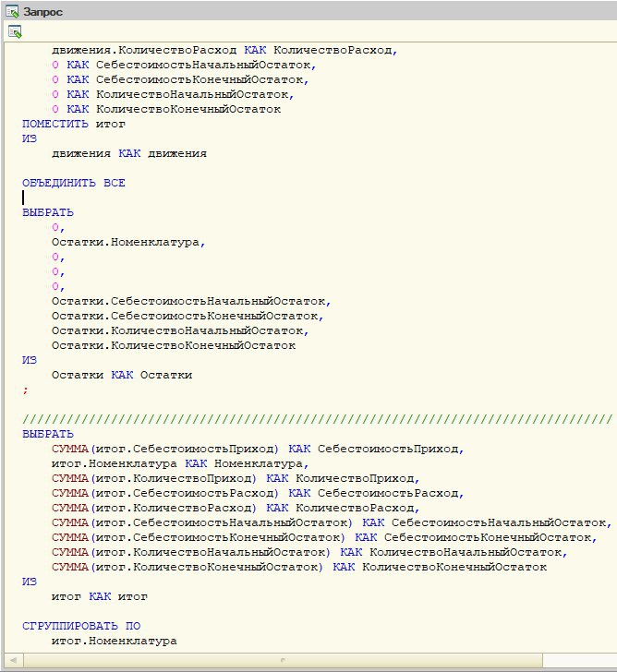Click line 'Остатки.КоличествоНачальныйОстаток,'
Screen dimensions: 617x672
click(180, 330)
